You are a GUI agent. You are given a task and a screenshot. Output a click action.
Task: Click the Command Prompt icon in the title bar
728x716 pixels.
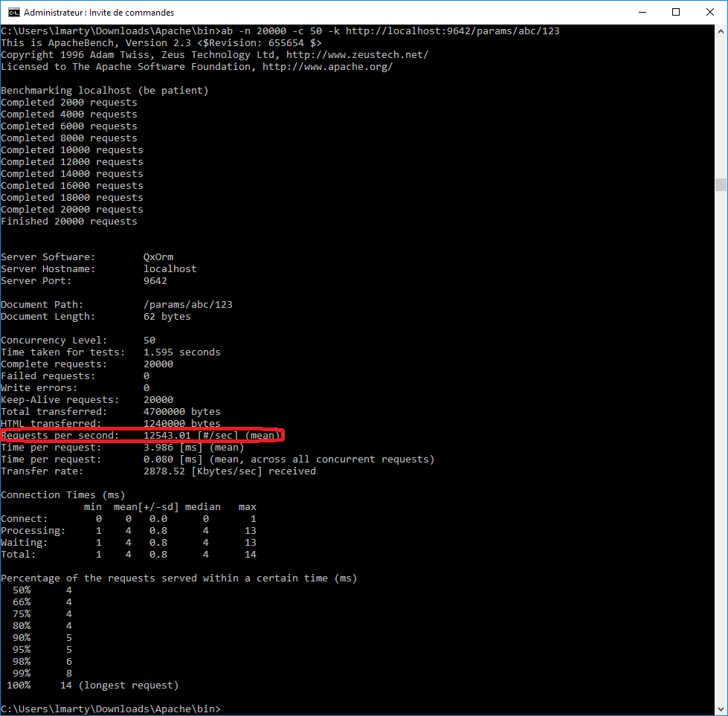[16, 12]
